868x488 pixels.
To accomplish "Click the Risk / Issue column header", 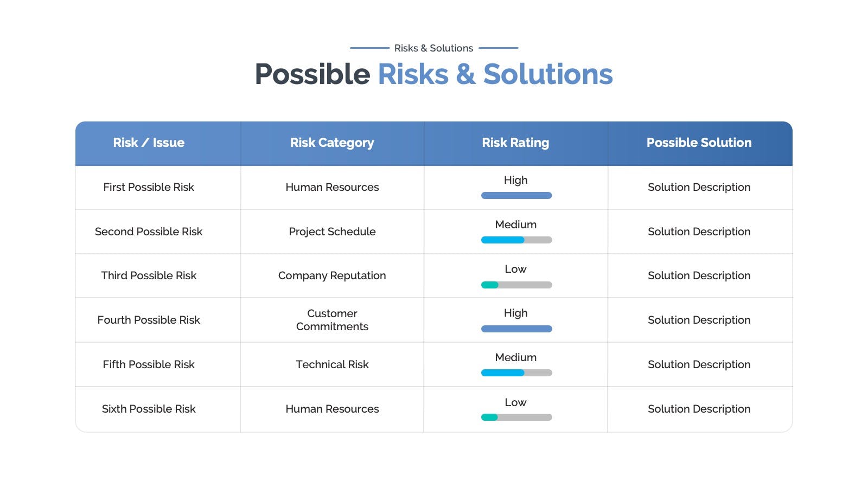I will 149,143.
